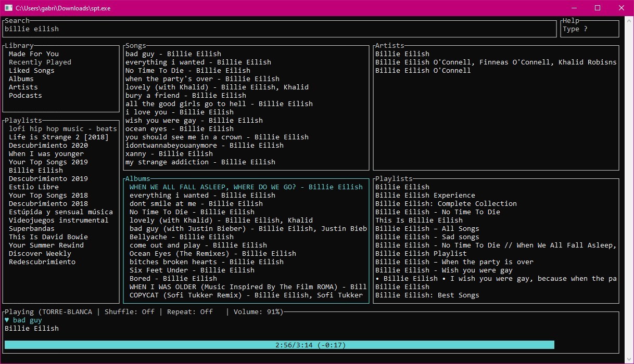Select Ocean Eyes (The Remixes) album
Image resolution: width=634 pixels, height=364 pixels.
213,254
